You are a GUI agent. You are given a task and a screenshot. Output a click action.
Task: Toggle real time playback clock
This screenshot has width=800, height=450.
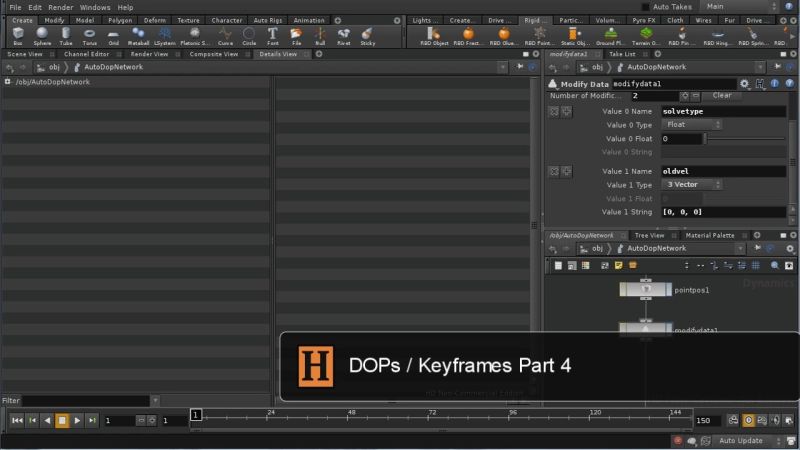click(748, 420)
